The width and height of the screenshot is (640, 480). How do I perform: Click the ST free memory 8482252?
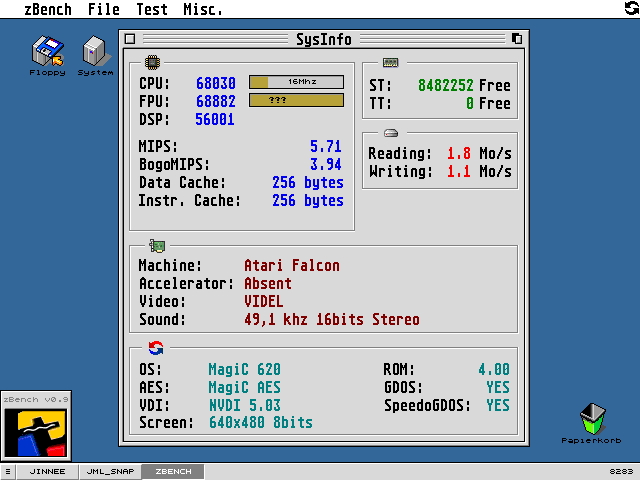(x=446, y=85)
